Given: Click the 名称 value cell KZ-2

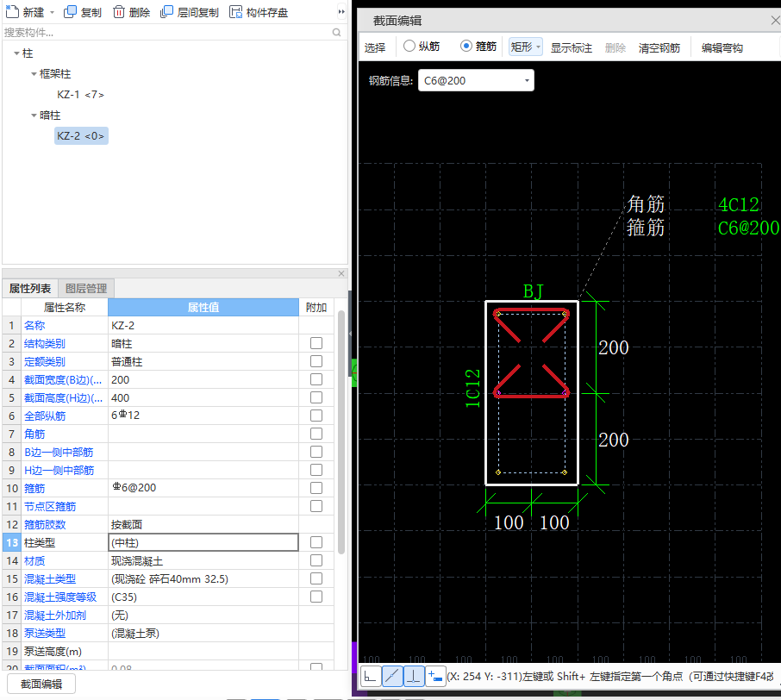Looking at the screenshot, I should click(203, 325).
